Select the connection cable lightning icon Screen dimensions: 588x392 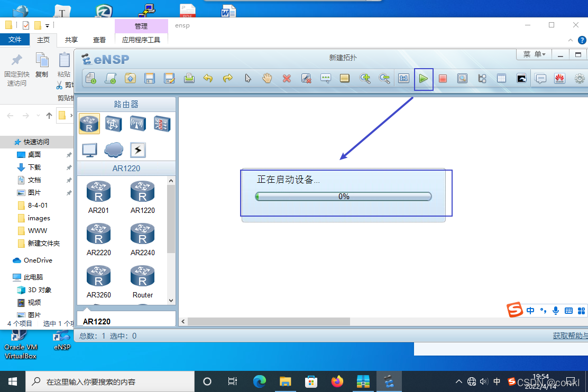pos(138,150)
